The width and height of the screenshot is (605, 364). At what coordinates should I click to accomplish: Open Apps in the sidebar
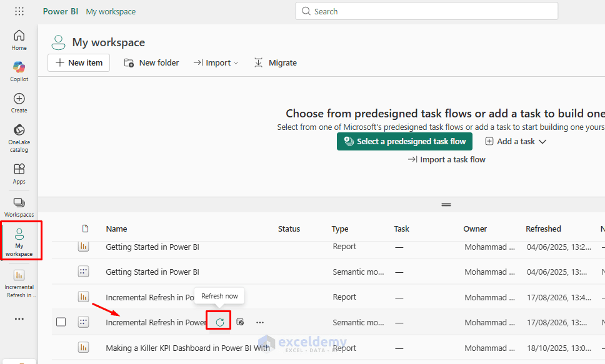(19, 174)
